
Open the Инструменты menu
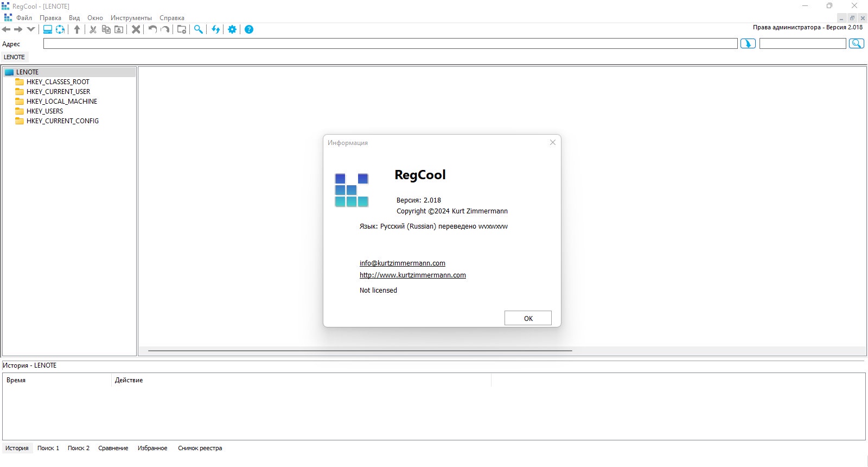(x=131, y=18)
